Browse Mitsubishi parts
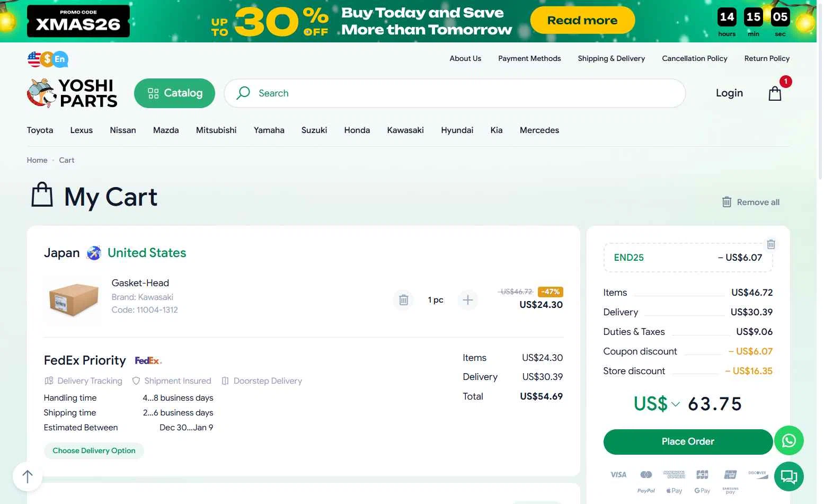The image size is (824, 504). [216, 130]
